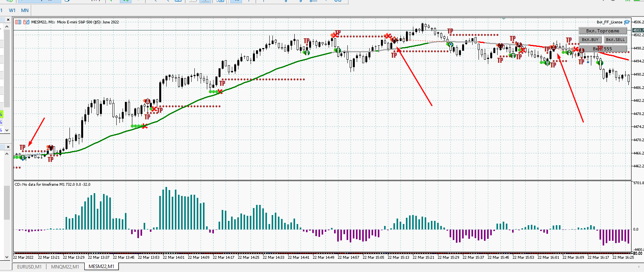Viewport: 644px width, 272px height.
Task: Click the up arrow of upper left panel scrollbar
Action: click(x=7, y=27)
